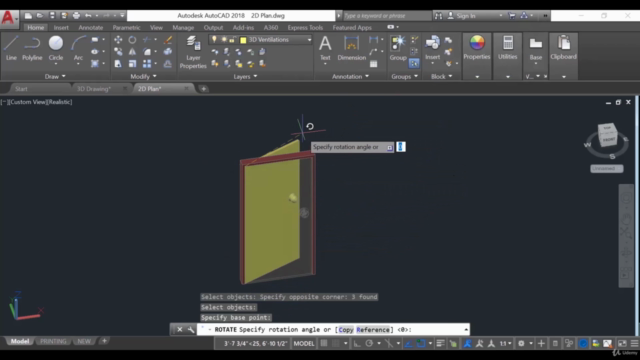Toggle object snap in status bar

coord(421,343)
